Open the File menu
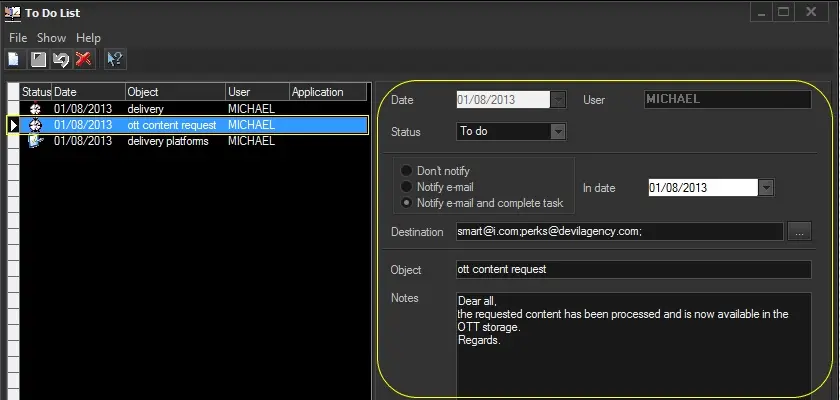840x400 pixels. [18, 38]
